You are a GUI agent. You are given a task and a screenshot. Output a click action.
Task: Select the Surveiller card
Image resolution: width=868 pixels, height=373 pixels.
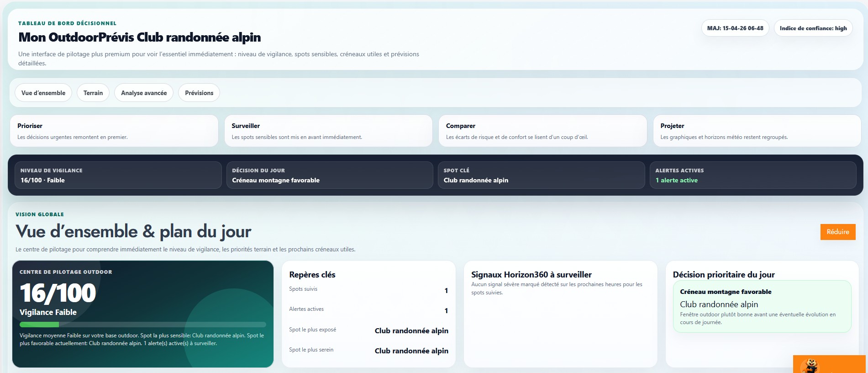328,131
